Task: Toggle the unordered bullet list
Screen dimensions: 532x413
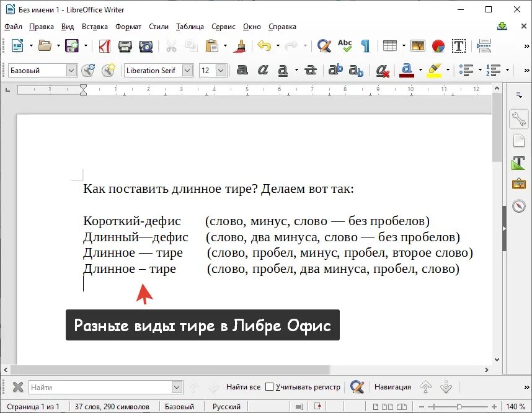Action: 466,70
